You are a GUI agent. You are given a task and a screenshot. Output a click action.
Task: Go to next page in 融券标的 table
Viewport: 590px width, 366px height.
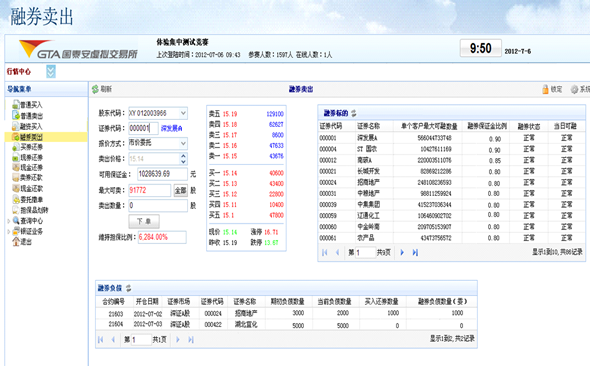point(402,252)
